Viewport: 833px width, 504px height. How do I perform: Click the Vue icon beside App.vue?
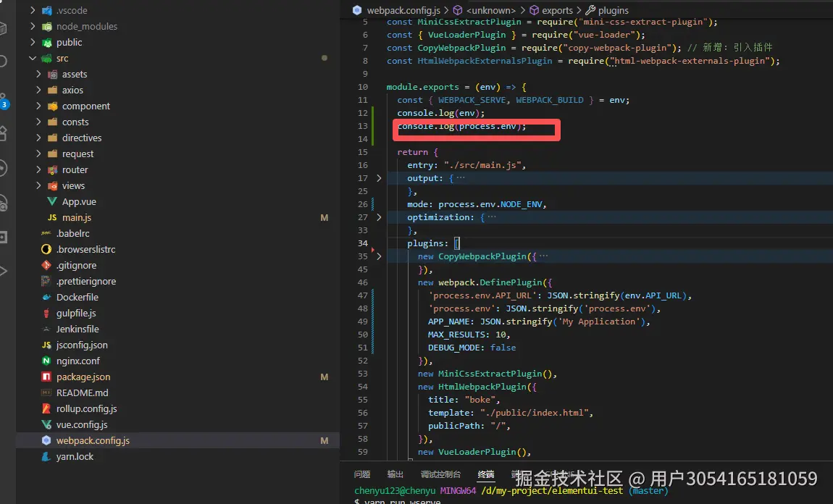pos(52,202)
